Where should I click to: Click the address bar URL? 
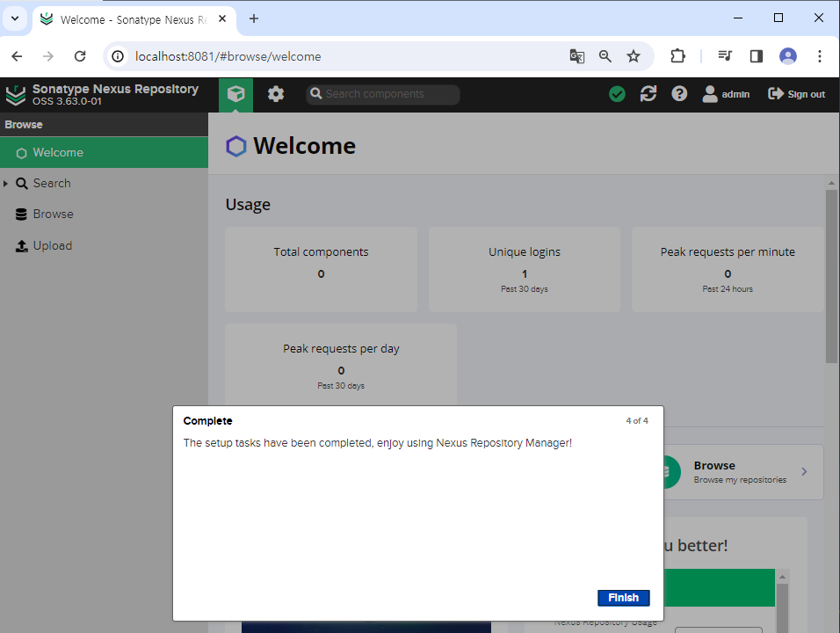(x=228, y=56)
